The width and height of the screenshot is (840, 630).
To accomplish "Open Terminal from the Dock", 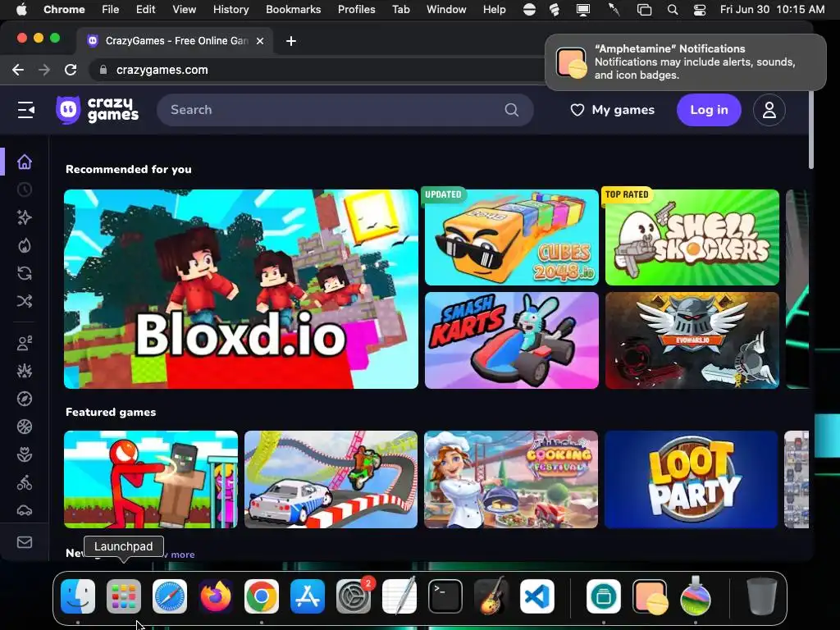I will pos(445,596).
